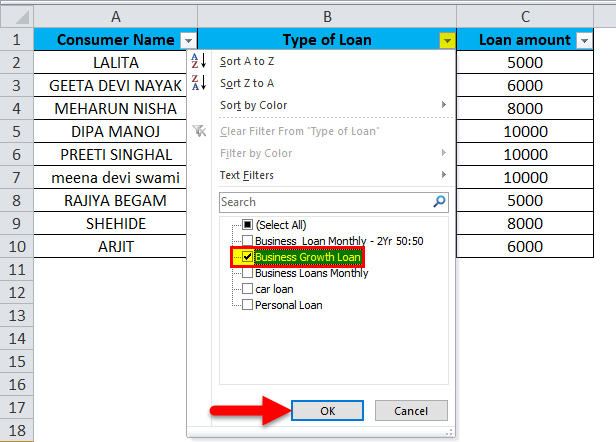Select the Loan amount cell in row 7
This screenshot has width=616, height=442.
(x=525, y=178)
